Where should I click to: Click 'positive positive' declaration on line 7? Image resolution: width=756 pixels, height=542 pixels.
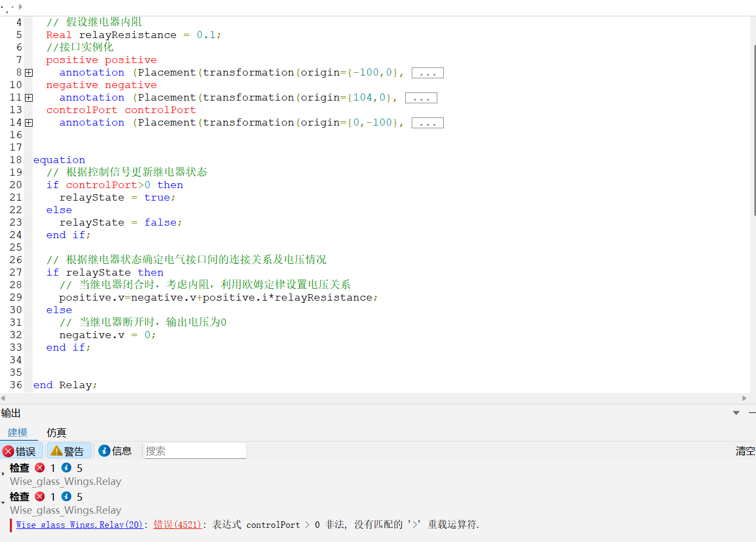click(x=102, y=60)
